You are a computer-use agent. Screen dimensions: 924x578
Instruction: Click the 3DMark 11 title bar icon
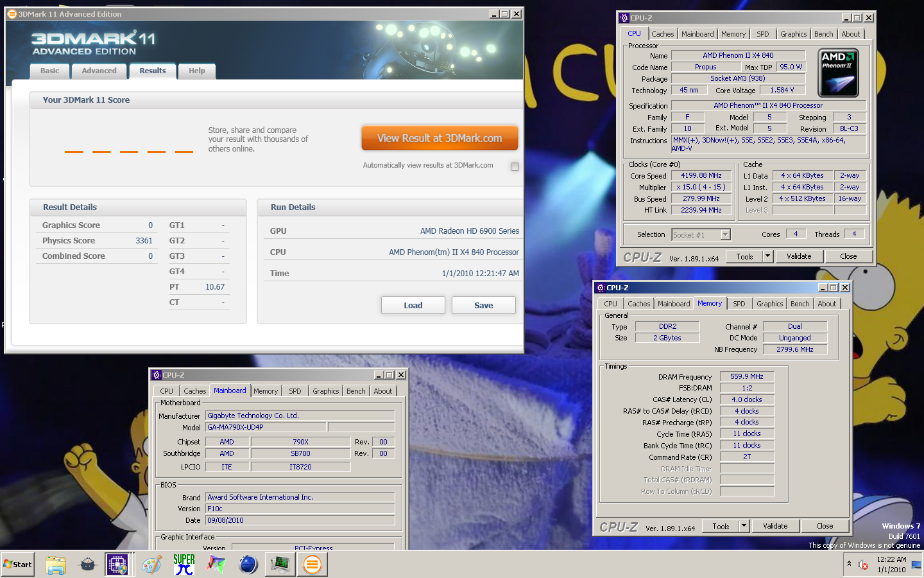click(12, 13)
